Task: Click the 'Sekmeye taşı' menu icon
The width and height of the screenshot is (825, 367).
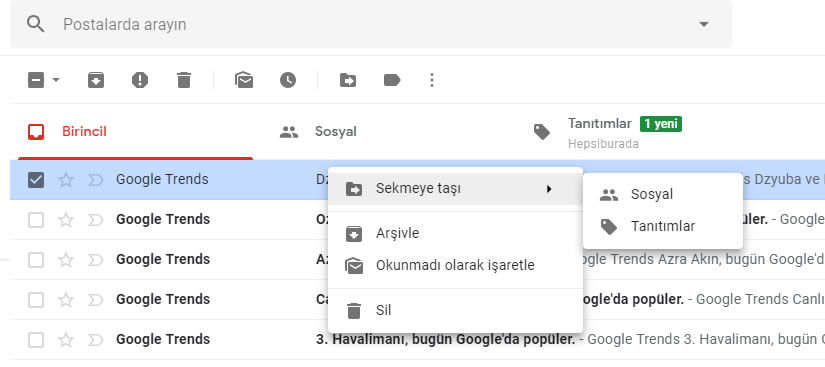Action: tap(354, 189)
